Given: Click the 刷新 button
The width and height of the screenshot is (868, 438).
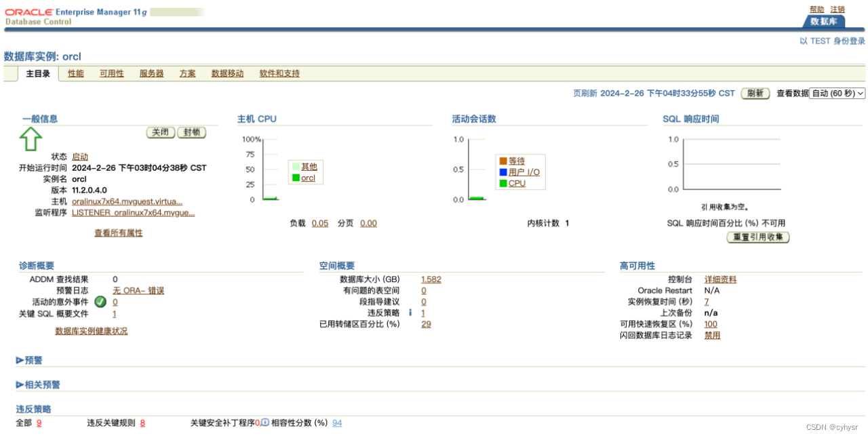Looking at the screenshot, I should point(755,94).
